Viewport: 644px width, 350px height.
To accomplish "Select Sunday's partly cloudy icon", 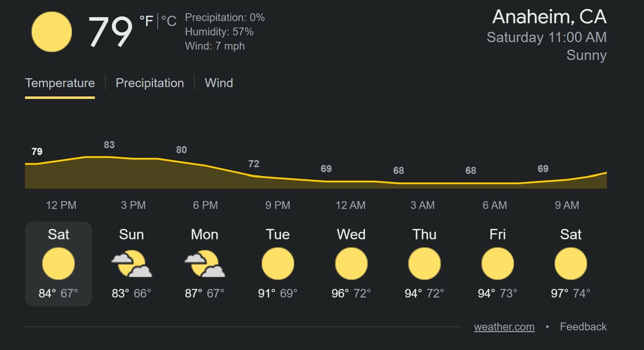I will 131,264.
